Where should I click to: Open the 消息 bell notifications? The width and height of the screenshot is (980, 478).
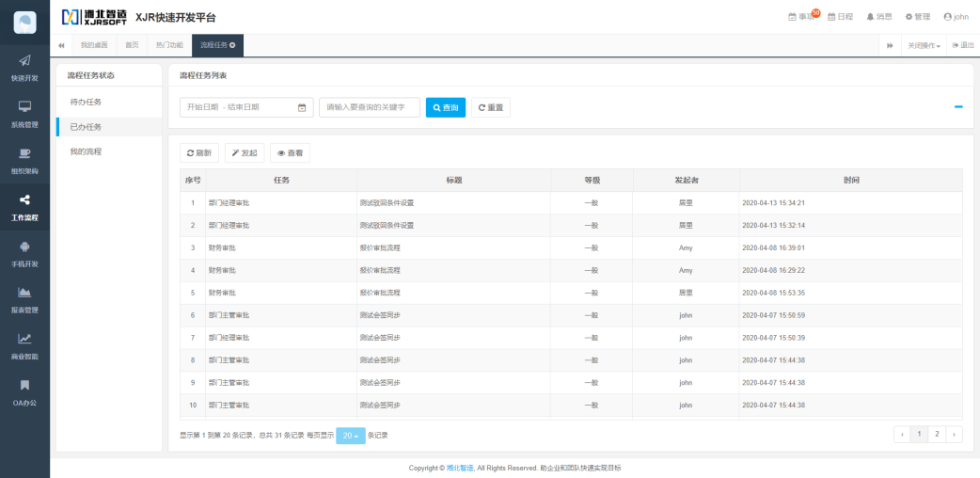coord(878,17)
